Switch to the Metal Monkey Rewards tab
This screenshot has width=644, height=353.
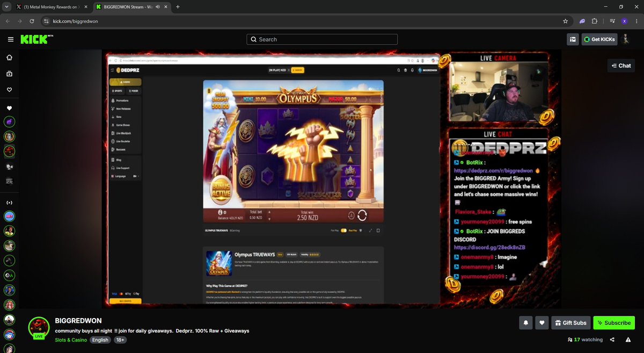[52, 7]
